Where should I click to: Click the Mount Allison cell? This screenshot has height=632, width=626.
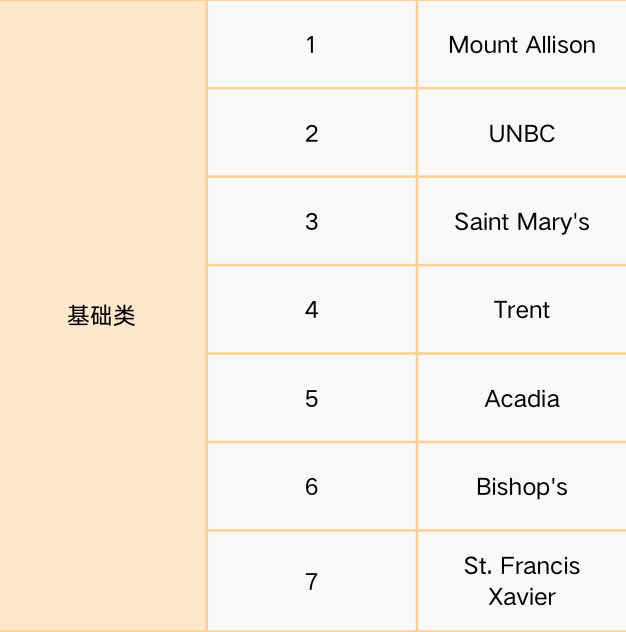tap(522, 44)
